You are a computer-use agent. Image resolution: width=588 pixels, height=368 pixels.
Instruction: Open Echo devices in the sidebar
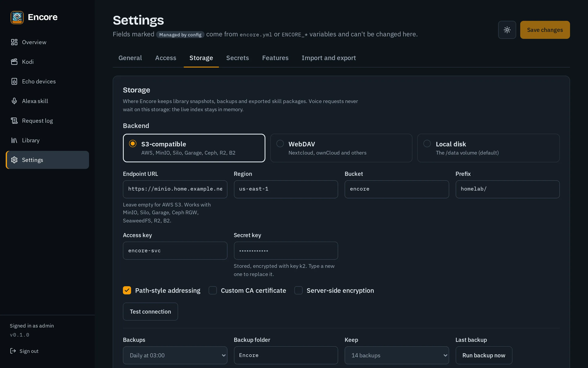pyautogui.click(x=47, y=81)
